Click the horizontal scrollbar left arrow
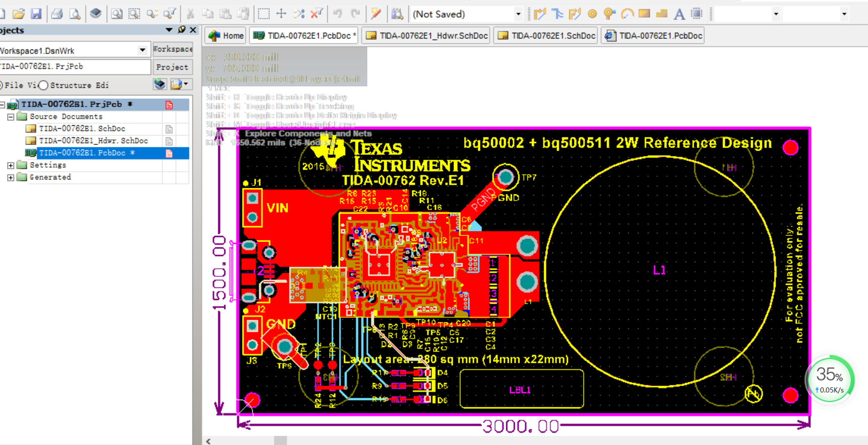Screen dimensions: 868x445 pos(208,441)
